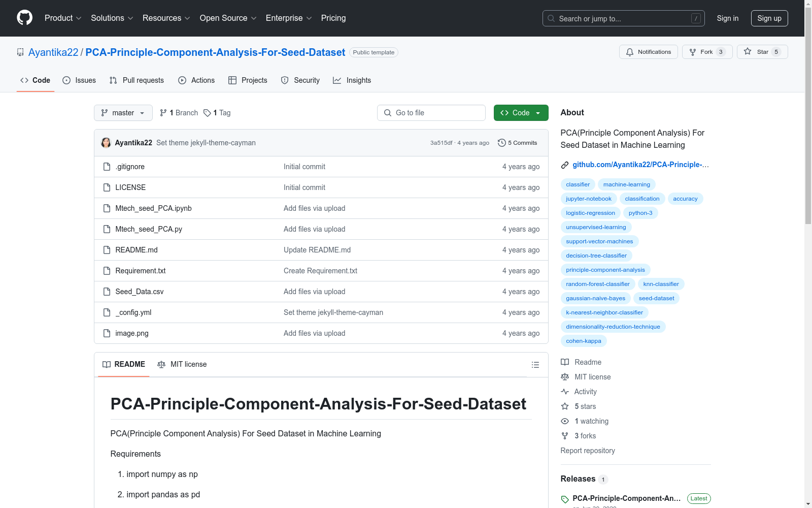Open the Product menu dropdown
Image resolution: width=812 pixels, height=508 pixels.
pos(62,18)
